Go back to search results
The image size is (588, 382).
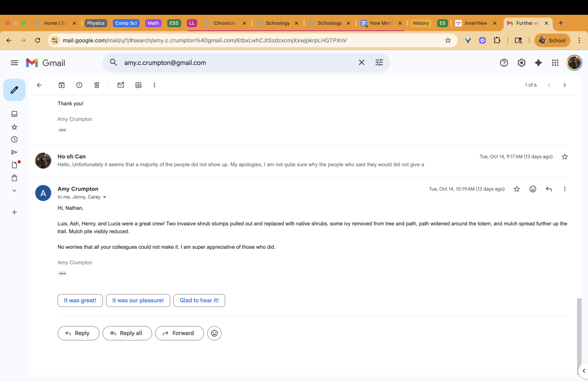[40, 85]
